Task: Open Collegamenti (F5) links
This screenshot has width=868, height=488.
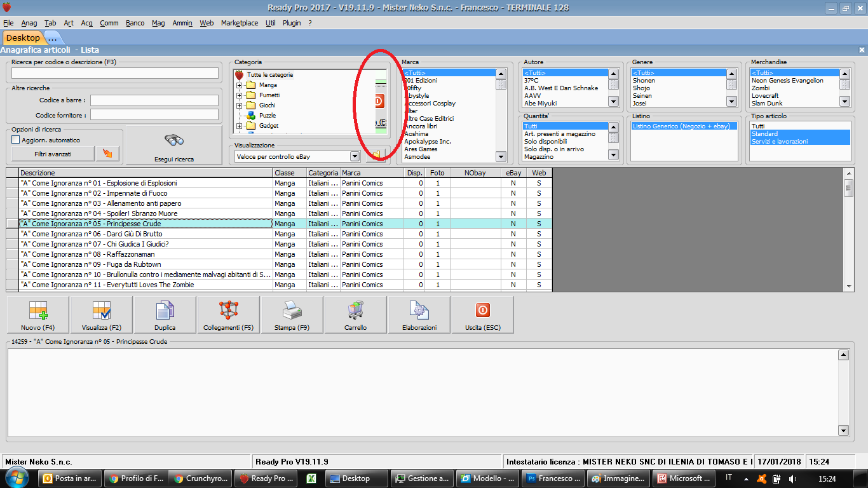Action: click(229, 315)
